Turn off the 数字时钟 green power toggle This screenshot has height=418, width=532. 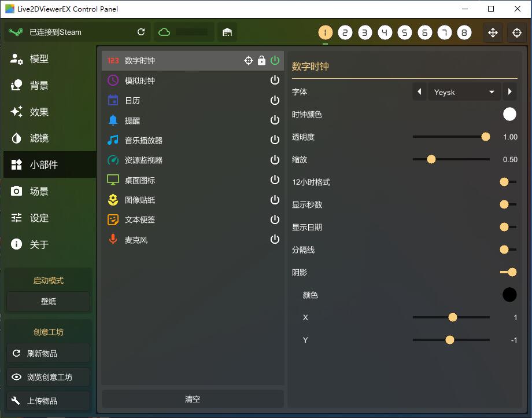[275, 60]
